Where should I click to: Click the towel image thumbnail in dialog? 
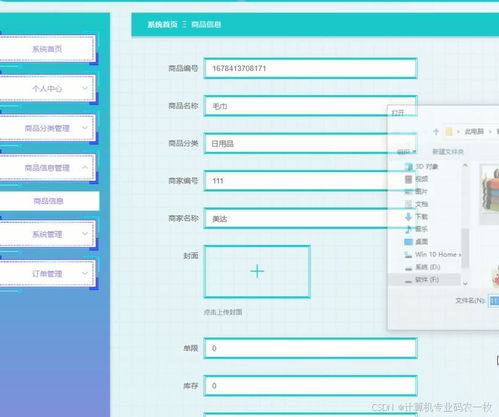(490, 190)
